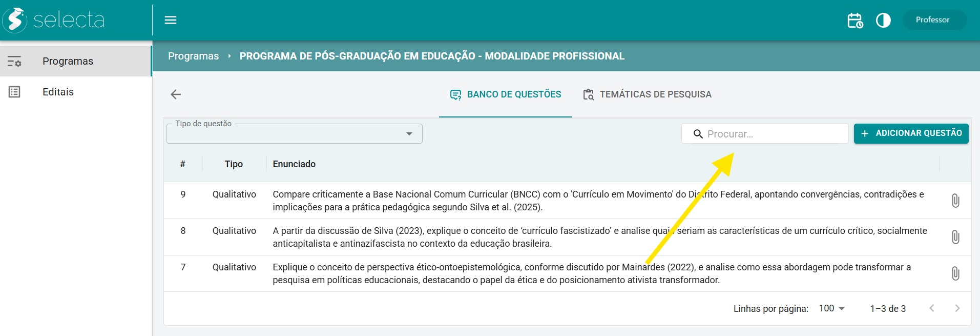Screen dimensions: 980x336
Task: Switch to Temáticas de Pesquisa tab
Action: (x=648, y=94)
